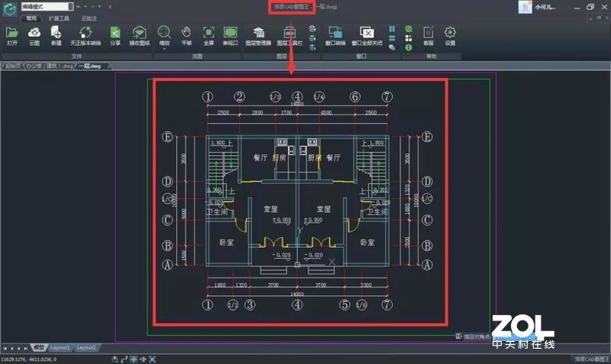Click the cascade windows icon

coord(392,47)
